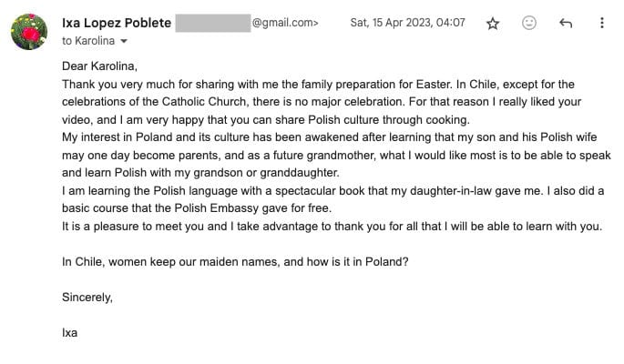Open the three-dot more options menu
Screen dimensions: 624x364
click(x=602, y=24)
